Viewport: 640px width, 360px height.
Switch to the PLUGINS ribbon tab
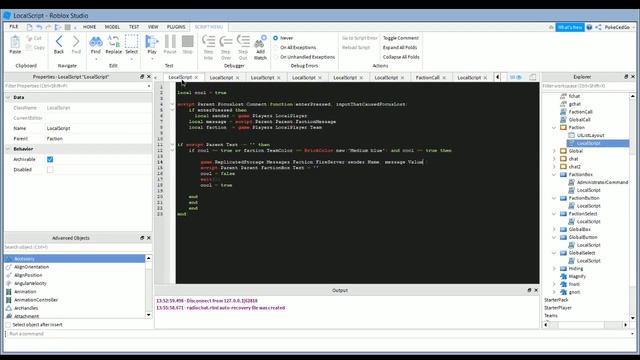click(x=176, y=27)
